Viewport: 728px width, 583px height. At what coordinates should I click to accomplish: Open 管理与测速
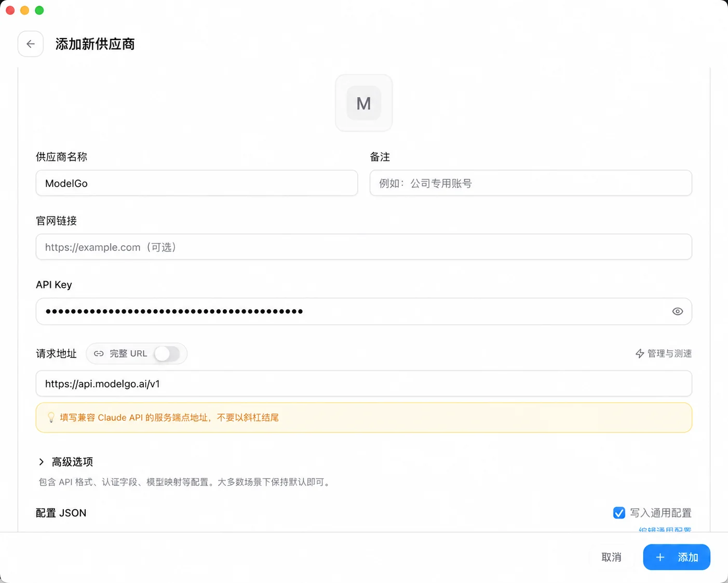coord(664,353)
